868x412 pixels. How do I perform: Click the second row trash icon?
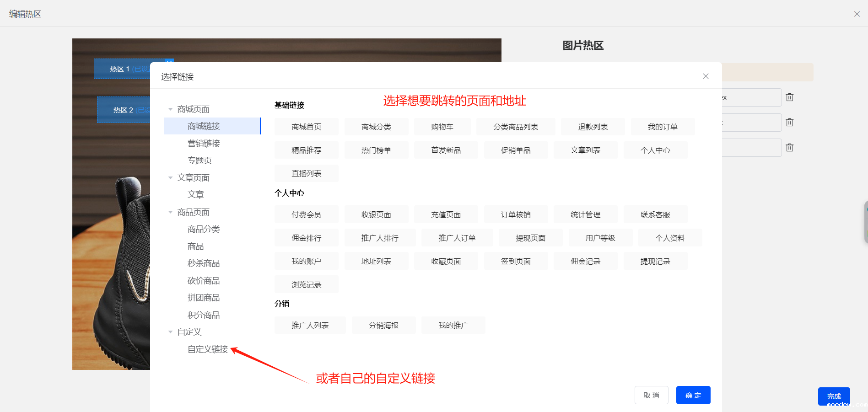point(789,123)
